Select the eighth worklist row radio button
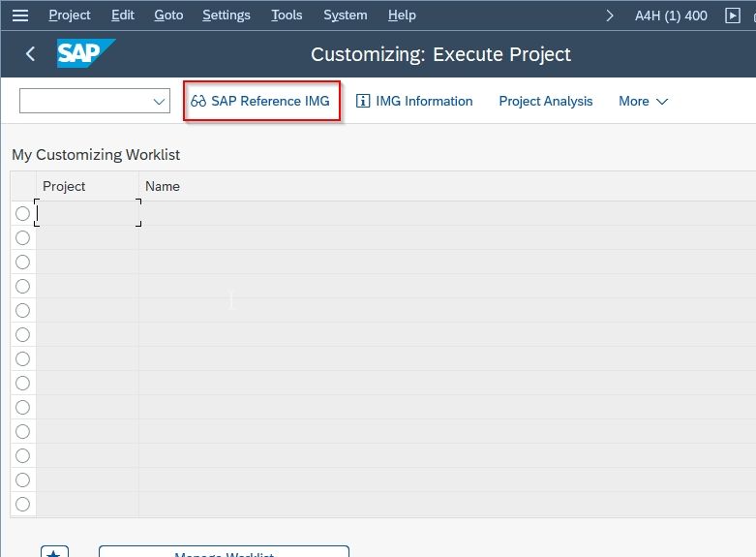The height and width of the screenshot is (557, 756). (22, 383)
